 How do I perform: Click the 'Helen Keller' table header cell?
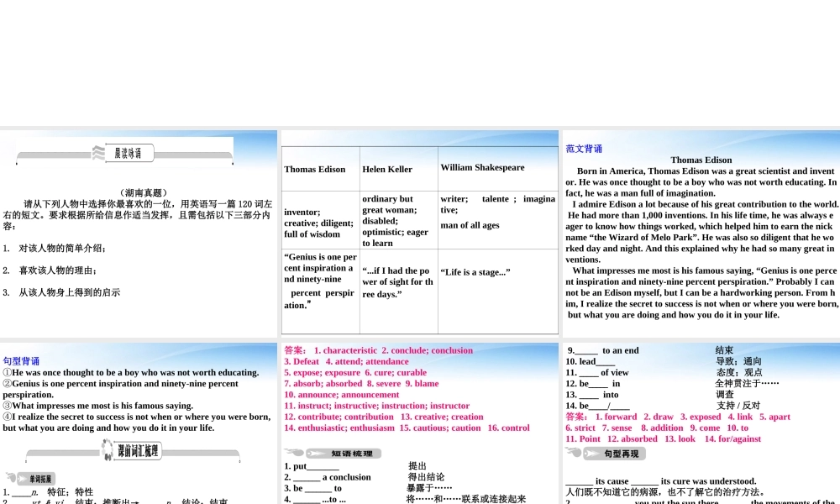(398, 169)
